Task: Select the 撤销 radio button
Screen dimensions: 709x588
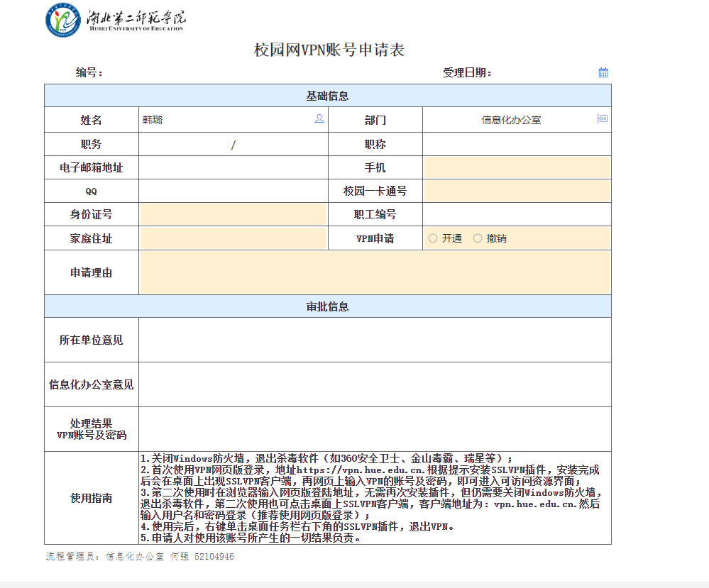Action: click(478, 238)
